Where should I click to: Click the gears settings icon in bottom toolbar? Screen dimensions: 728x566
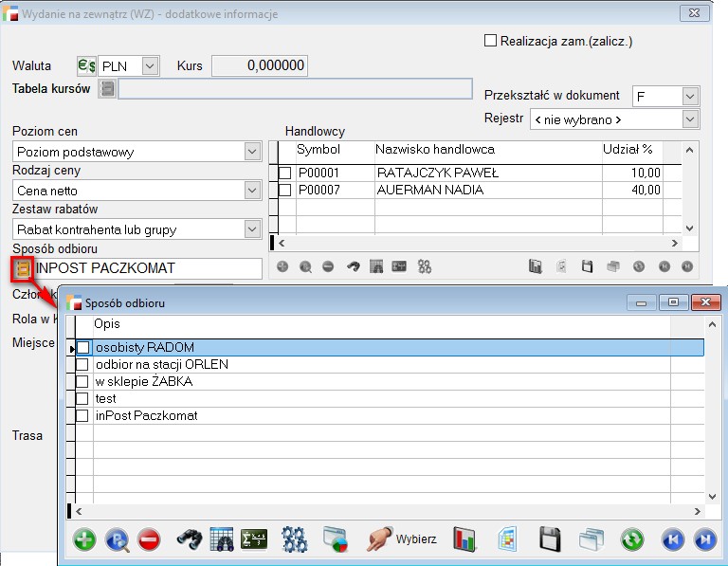pyautogui.click(x=295, y=539)
